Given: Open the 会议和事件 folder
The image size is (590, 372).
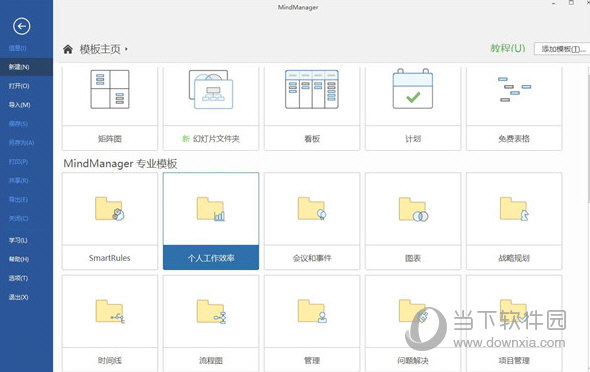Looking at the screenshot, I should coord(312,221).
